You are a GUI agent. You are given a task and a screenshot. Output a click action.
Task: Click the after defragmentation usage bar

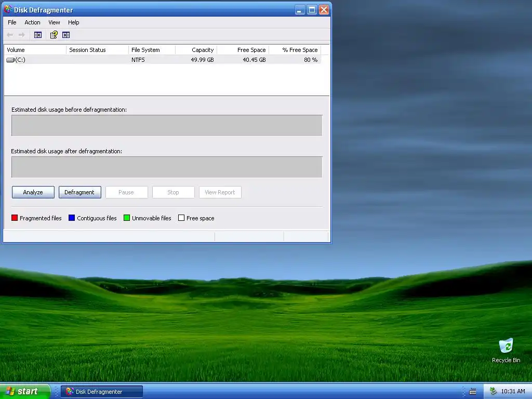click(x=167, y=167)
